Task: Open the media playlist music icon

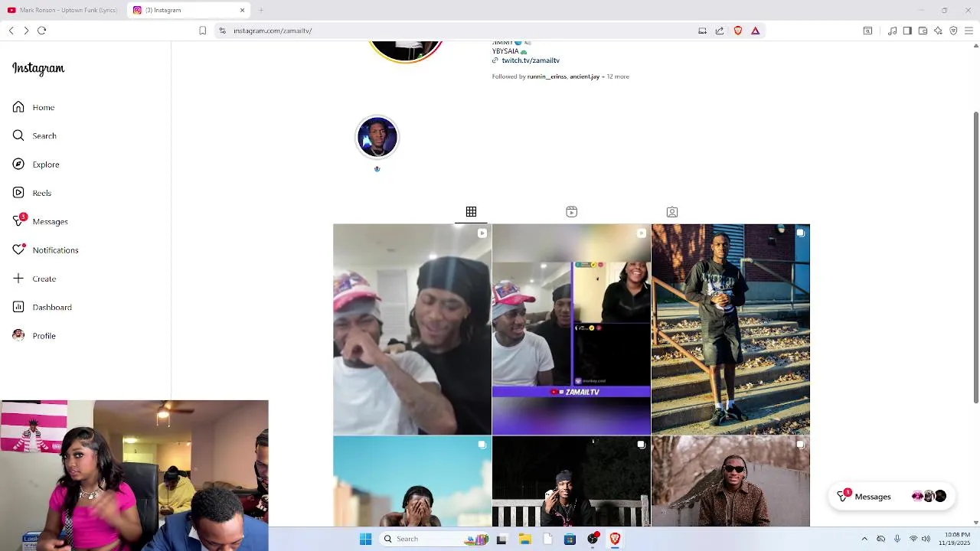Action: pyautogui.click(x=892, y=31)
